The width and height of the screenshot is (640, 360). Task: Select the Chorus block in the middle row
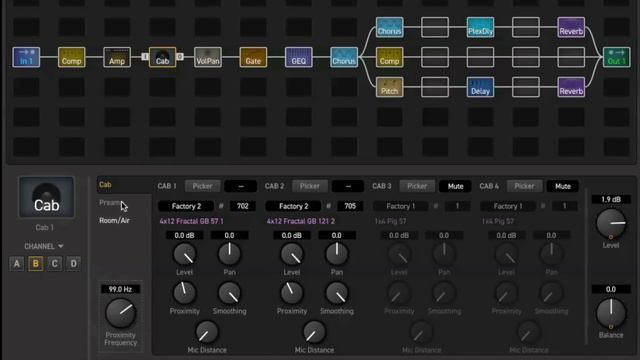344,57
